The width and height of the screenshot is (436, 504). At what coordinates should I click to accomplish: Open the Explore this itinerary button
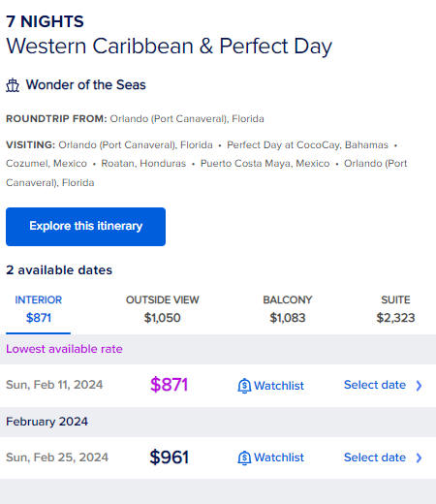point(85,227)
